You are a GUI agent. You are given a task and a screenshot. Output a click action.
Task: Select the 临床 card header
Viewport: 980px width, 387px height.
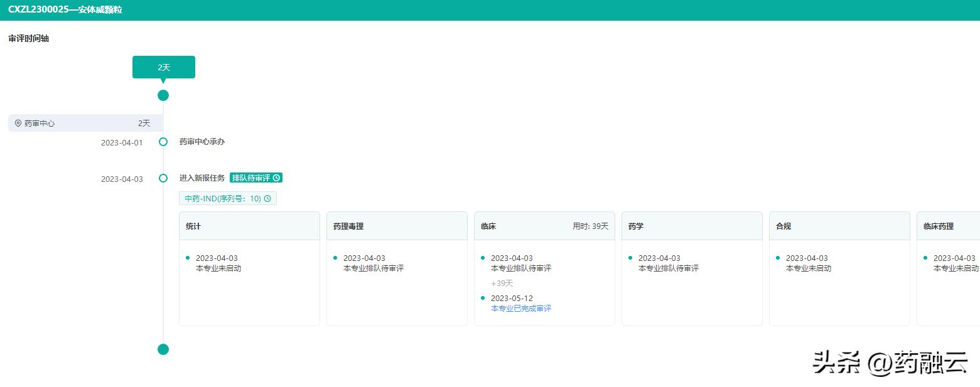click(544, 225)
